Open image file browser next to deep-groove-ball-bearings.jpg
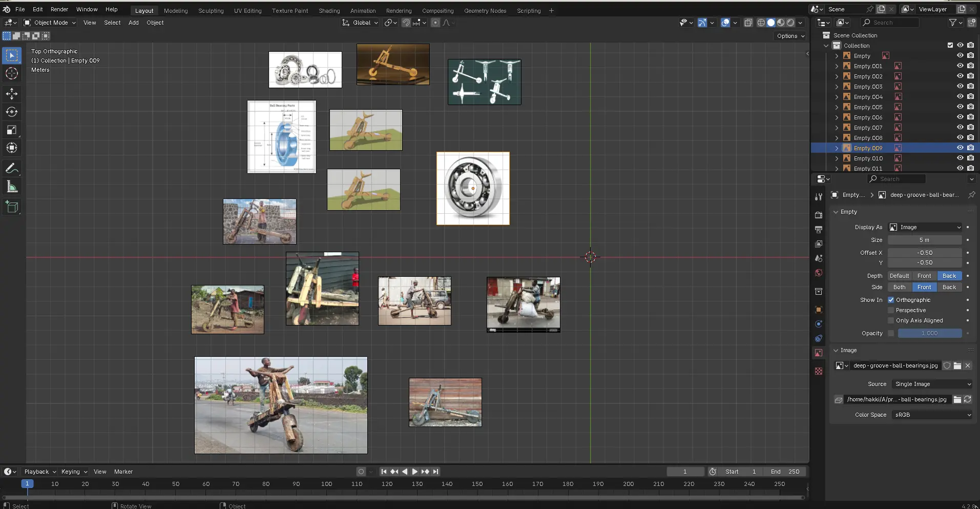The image size is (980, 509). coord(957,365)
